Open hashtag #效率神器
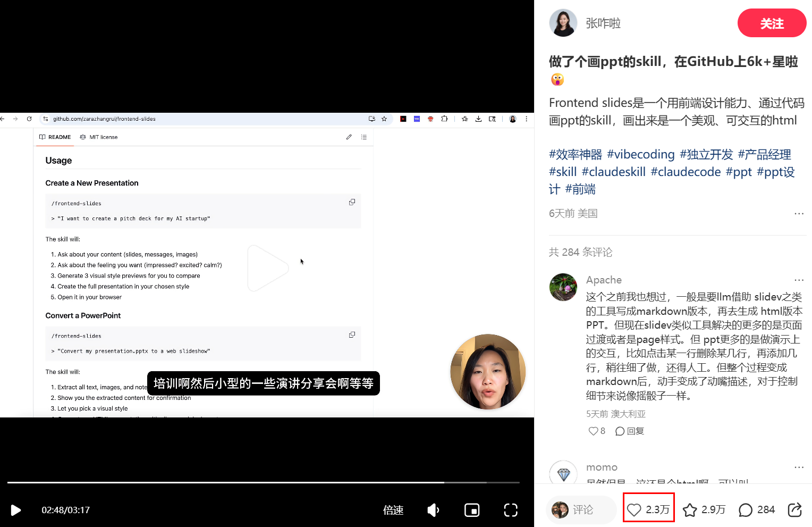Image resolution: width=812 pixels, height=527 pixels. pyautogui.click(x=576, y=154)
